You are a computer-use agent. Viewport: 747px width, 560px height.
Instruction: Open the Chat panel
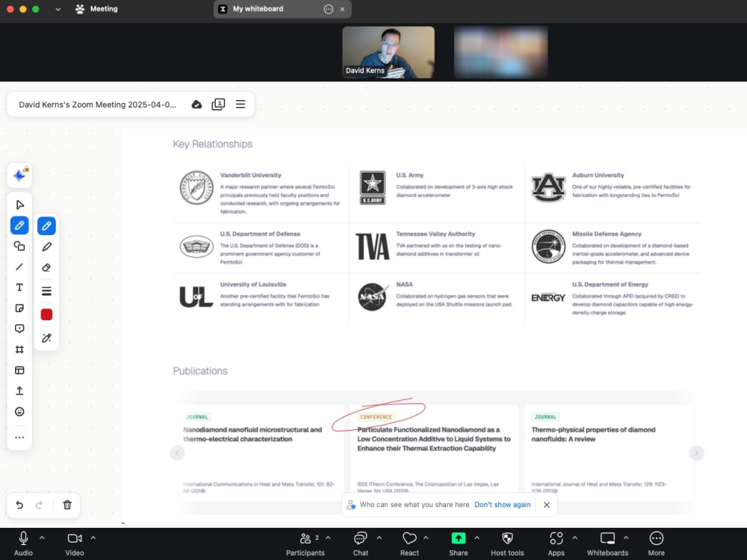click(x=361, y=544)
